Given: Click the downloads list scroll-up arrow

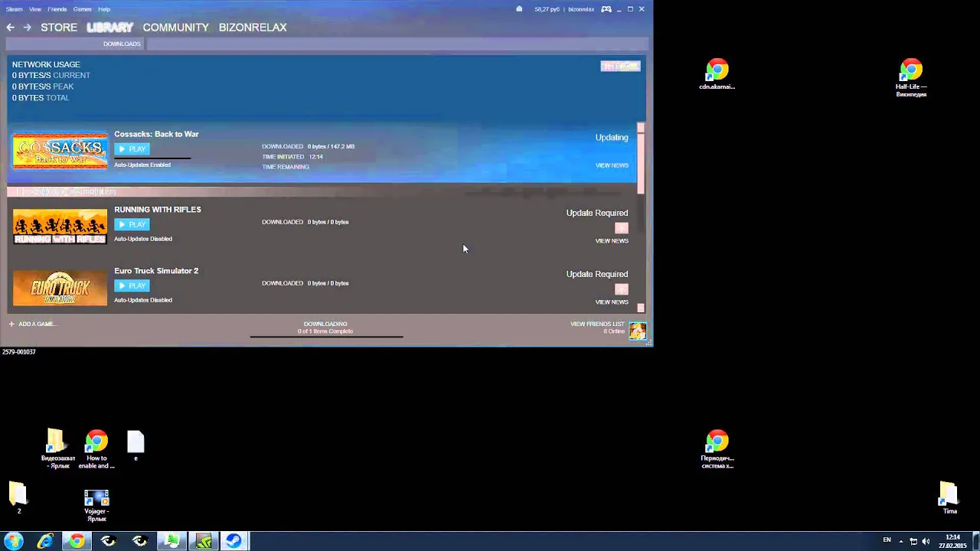Looking at the screenshot, I should (641, 128).
